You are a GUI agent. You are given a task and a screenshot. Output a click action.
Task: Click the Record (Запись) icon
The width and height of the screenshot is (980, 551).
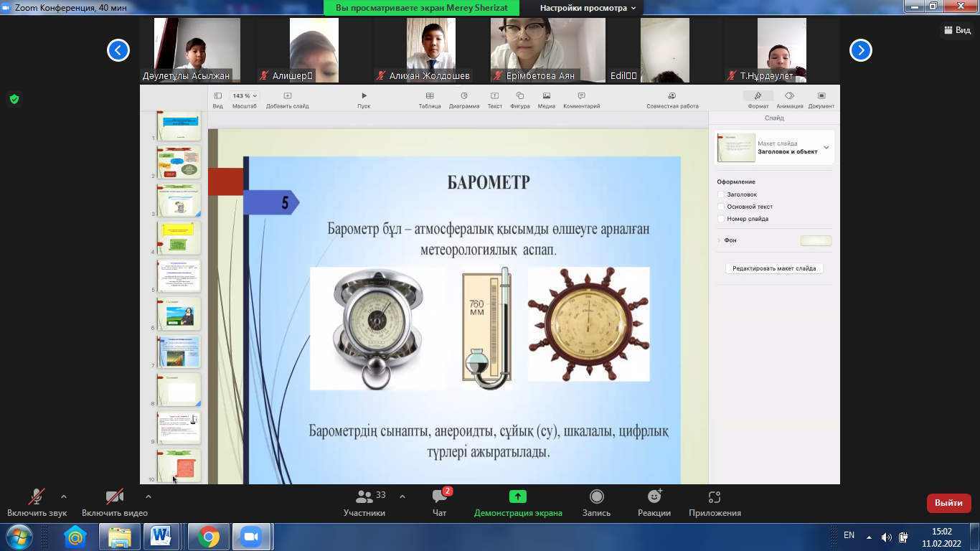(596, 497)
